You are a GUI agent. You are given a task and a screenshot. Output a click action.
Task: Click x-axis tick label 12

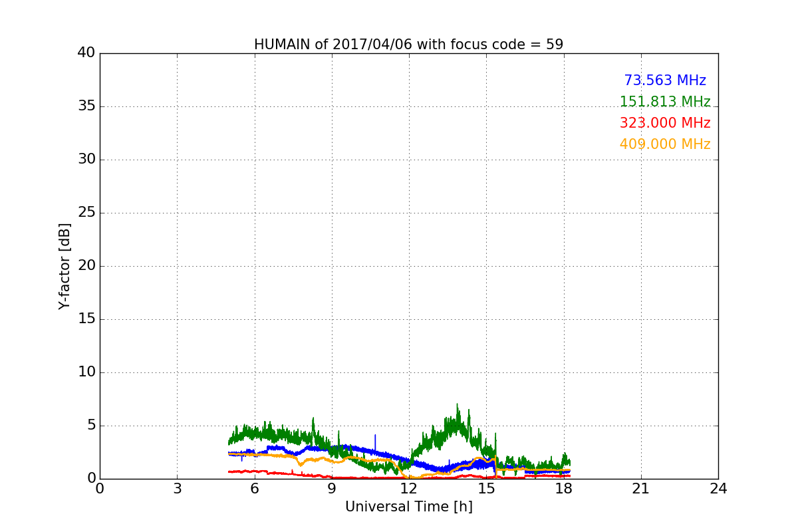(409, 489)
